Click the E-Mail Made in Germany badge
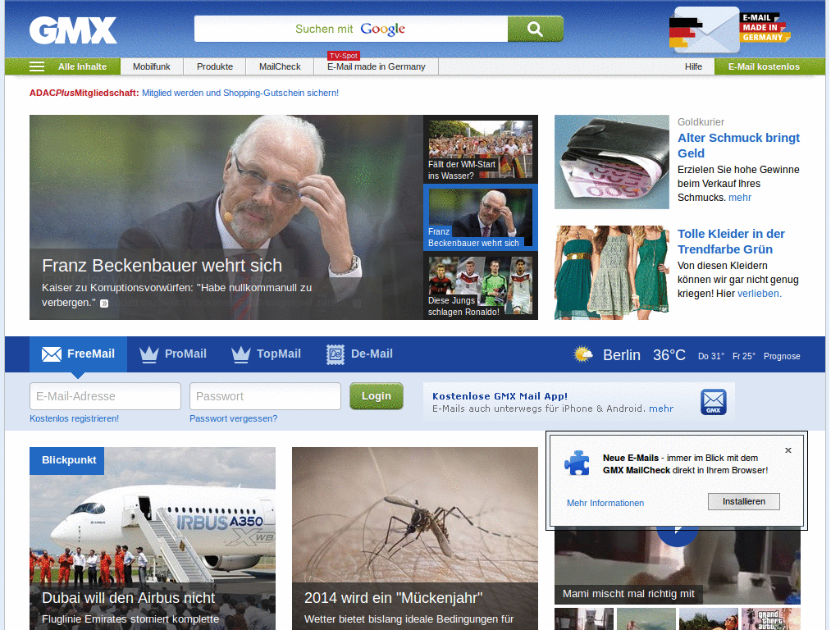 pos(729,30)
